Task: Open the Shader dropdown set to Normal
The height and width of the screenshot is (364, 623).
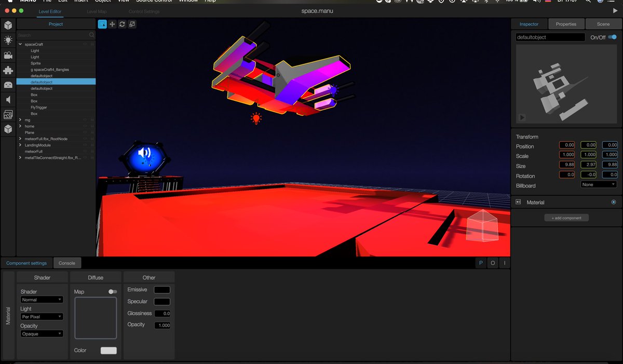Action: (42, 300)
